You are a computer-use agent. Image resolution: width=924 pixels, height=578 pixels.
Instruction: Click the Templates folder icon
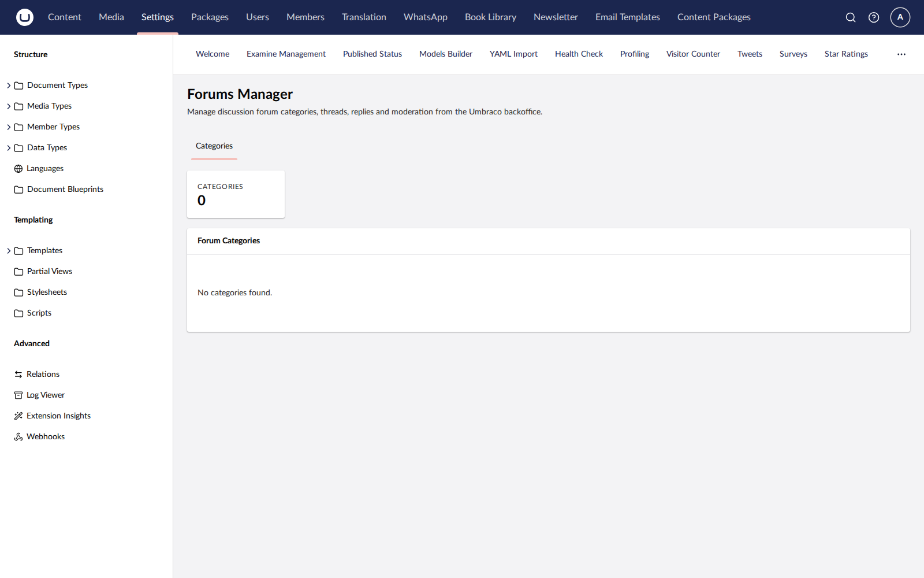[18, 251]
